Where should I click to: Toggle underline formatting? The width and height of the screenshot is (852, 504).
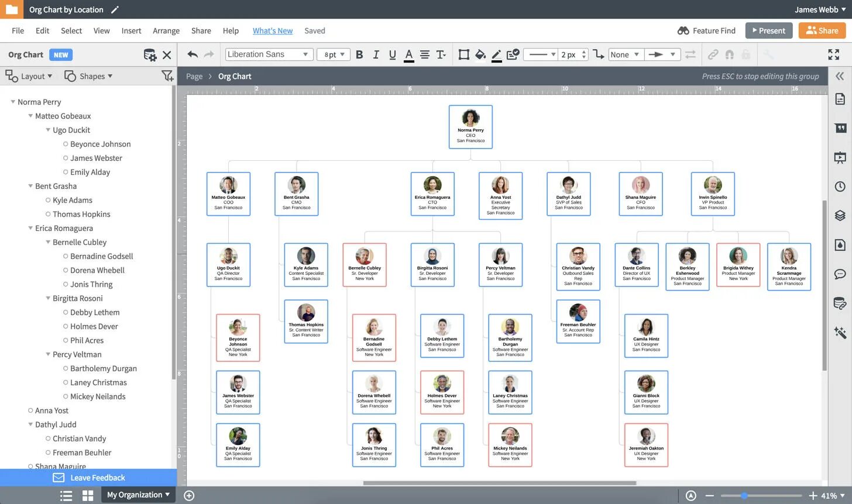click(392, 54)
